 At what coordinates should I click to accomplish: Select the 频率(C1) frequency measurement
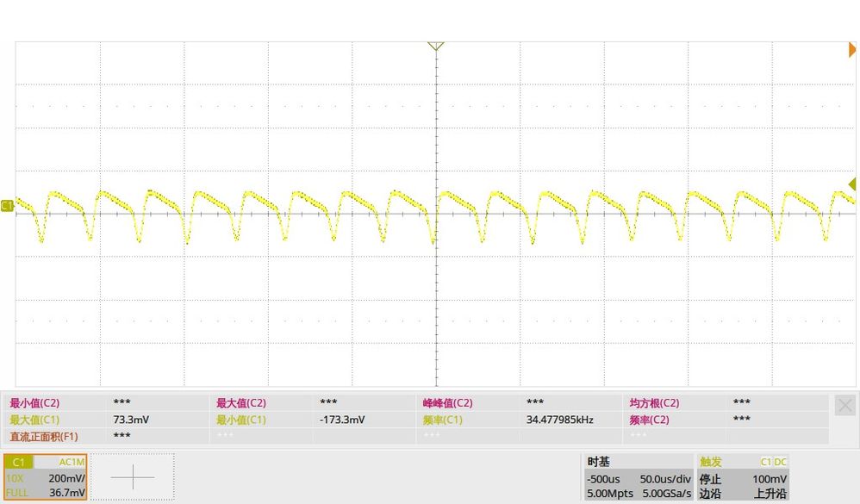442,420
